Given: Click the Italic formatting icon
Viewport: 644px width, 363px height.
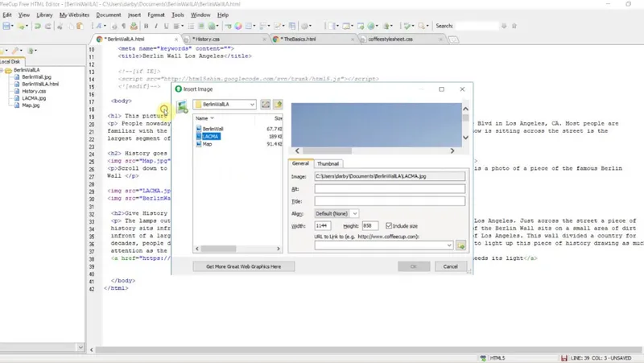Looking at the screenshot, I should tap(156, 26).
